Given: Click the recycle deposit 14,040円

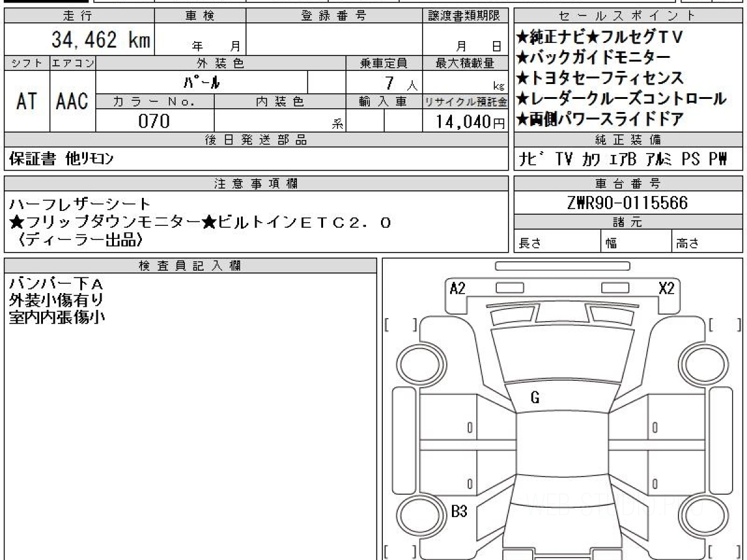Looking at the screenshot, I should click(x=471, y=122).
